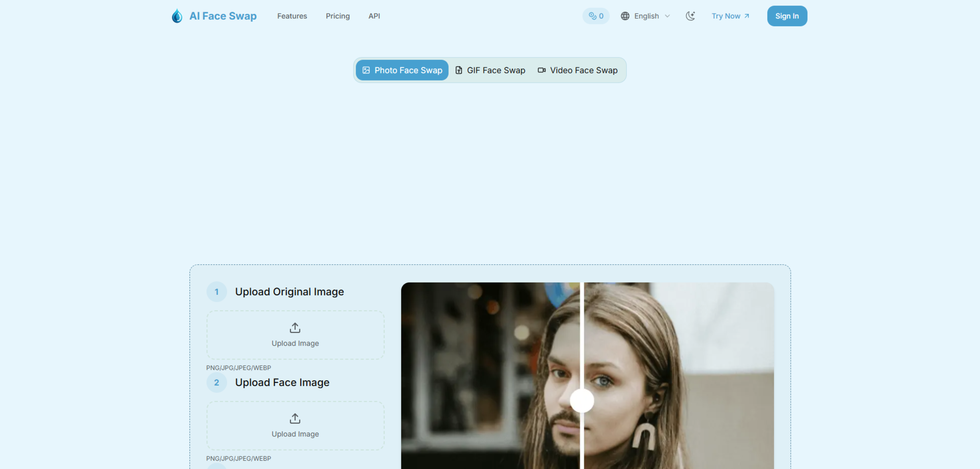Click the credits coin counter icon

coord(592,16)
